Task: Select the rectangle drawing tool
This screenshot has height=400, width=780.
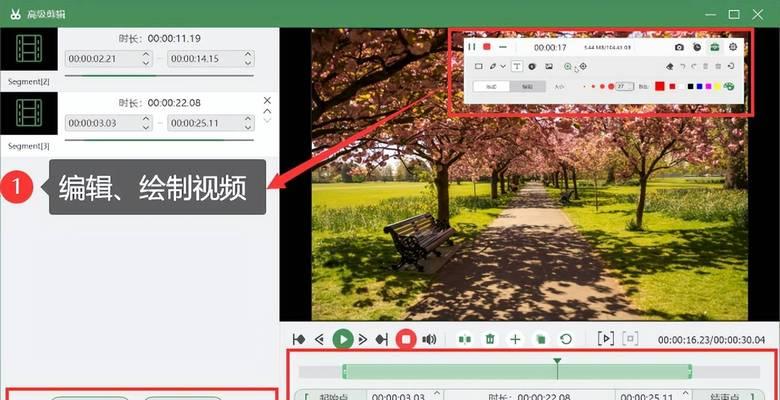Action: (478, 66)
